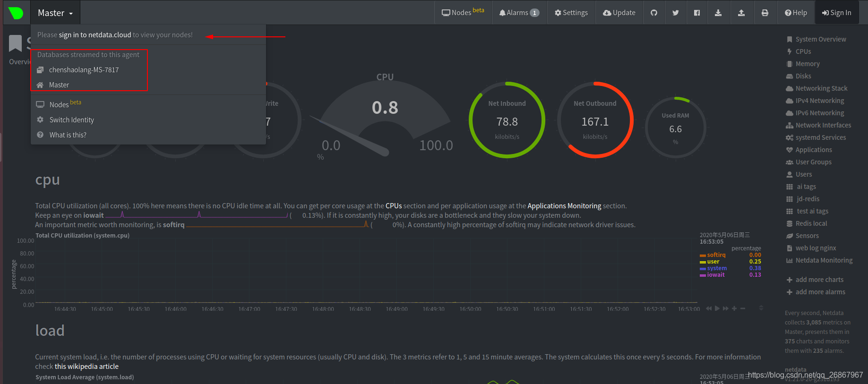Screen dimensions: 868x384
Task: Click the CPU chart resize handle
Action: (x=761, y=308)
